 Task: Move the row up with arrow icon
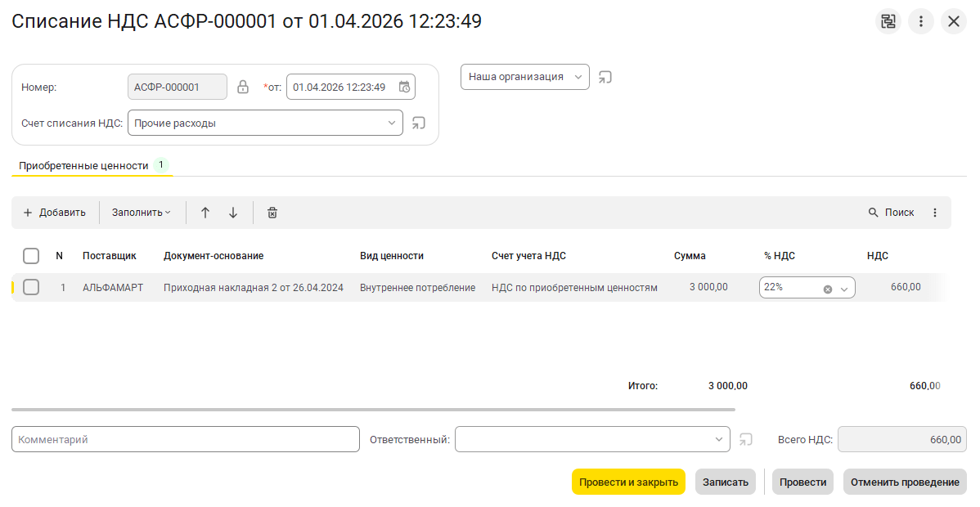tap(205, 213)
